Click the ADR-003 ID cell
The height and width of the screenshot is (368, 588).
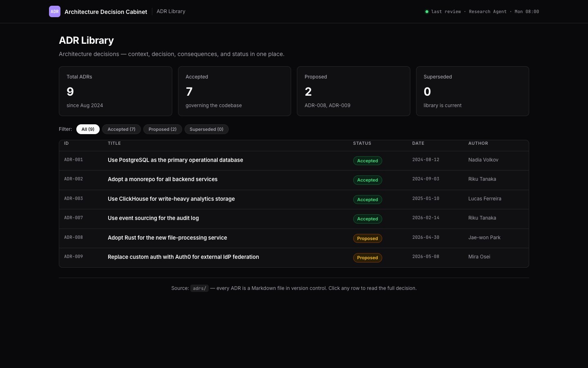coord(73,199)
